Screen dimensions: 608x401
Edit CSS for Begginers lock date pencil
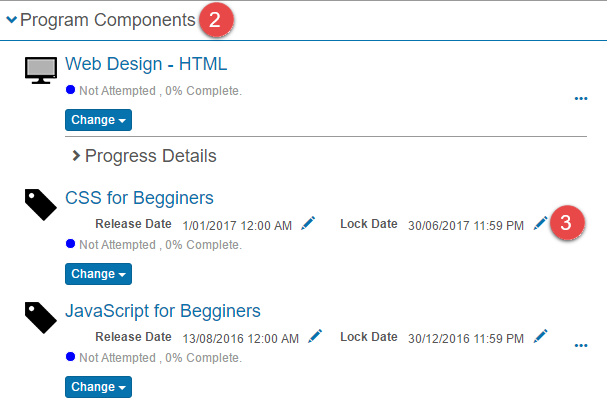coord(540,223)
